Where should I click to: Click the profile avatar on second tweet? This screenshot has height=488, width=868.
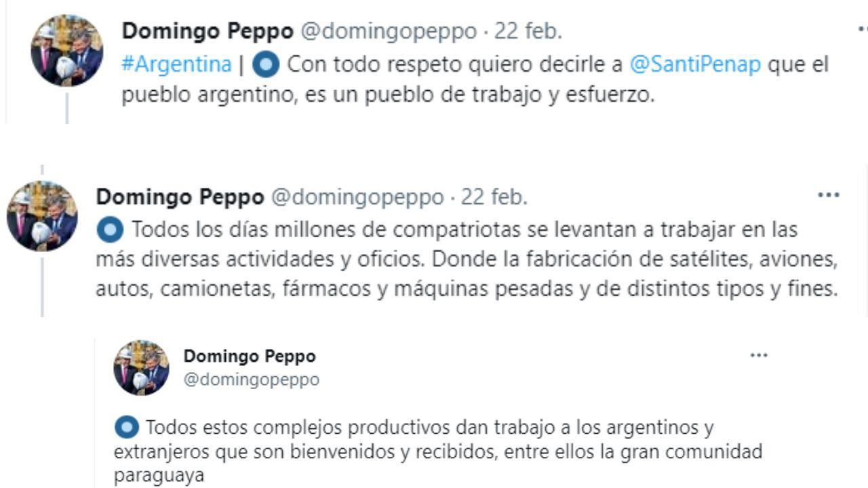pyautogui.click(x=41, y=217)
